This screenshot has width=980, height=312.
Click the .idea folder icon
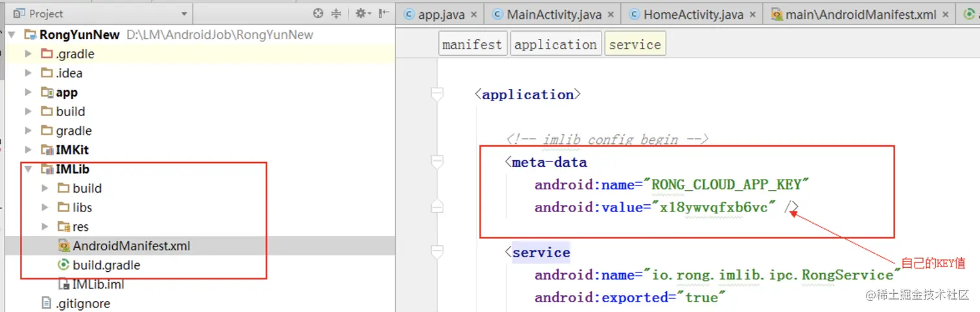[47, 73]
